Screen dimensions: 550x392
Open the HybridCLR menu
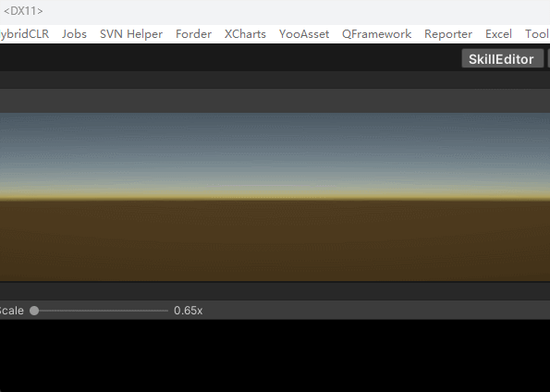(25, 34)
